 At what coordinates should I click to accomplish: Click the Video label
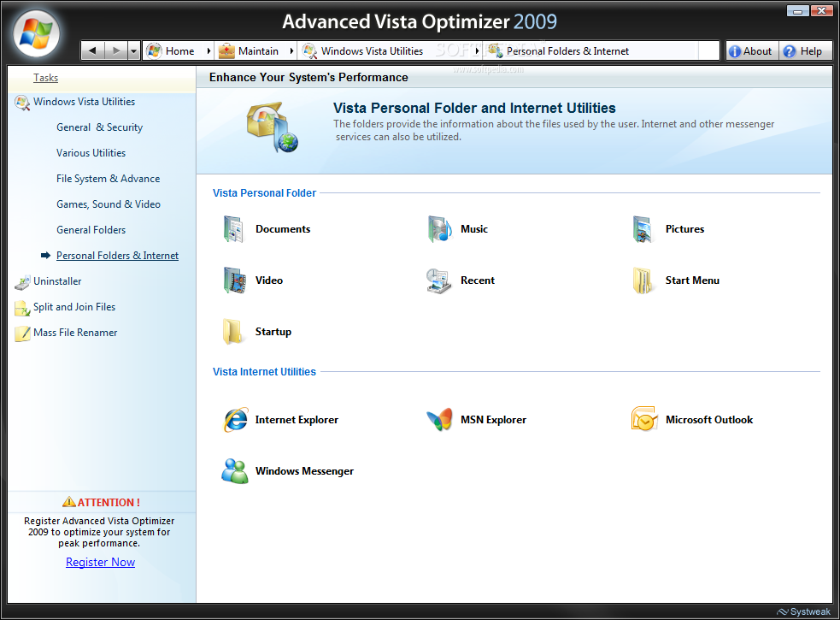coord(269,280)
